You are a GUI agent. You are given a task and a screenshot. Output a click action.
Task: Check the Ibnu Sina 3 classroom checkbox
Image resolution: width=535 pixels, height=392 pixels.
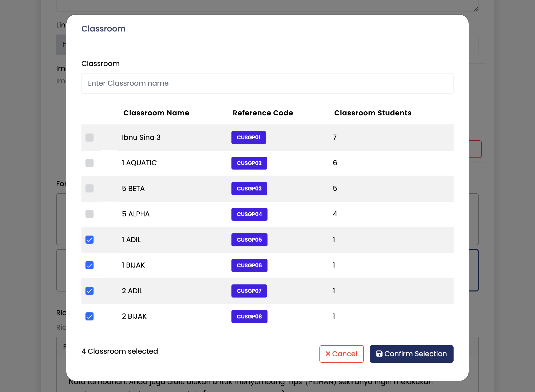pos(90,138)
